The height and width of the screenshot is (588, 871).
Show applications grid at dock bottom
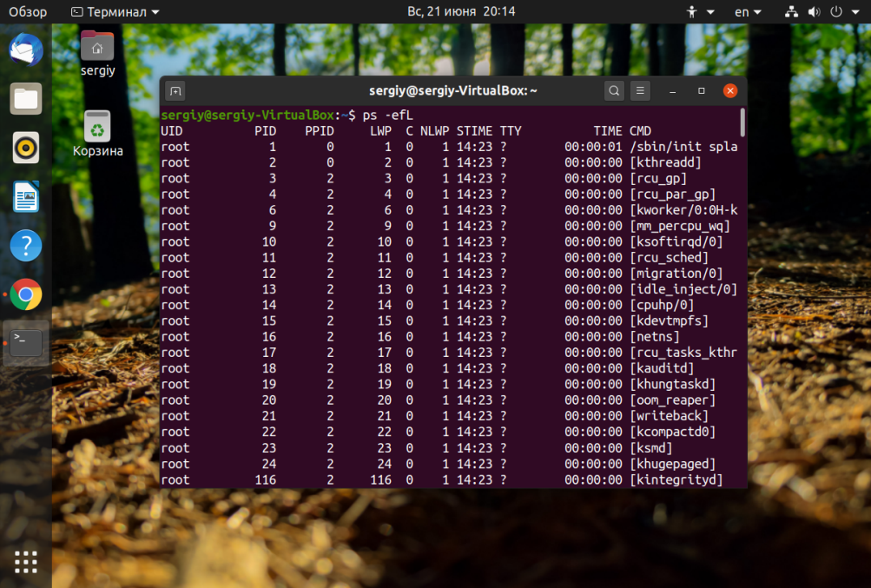coord(26,562)
